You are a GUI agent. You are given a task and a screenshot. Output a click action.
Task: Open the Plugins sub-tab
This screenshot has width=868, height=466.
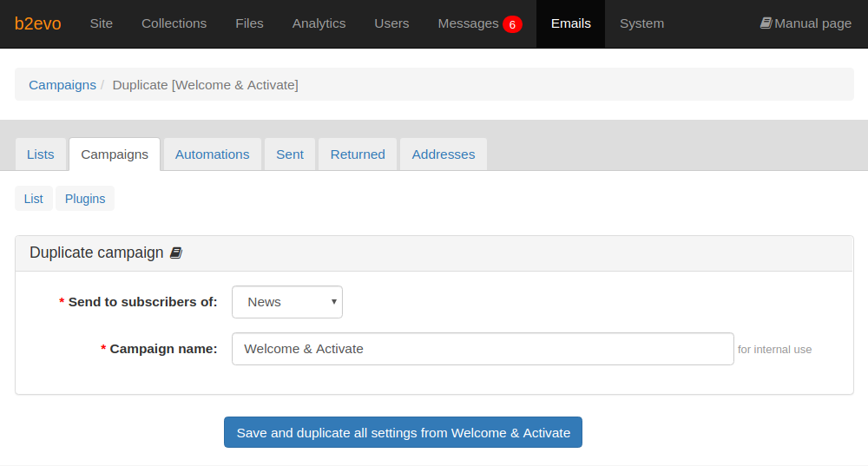[x=85, y=199]
